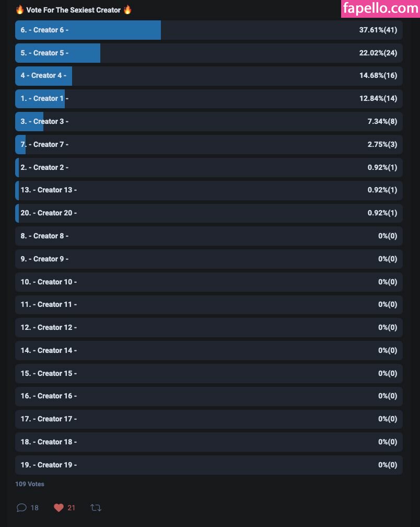This screenshot has height=527, width=420.
Task: Click the poll title Vote For The Sexiest Creator
Action: tap(74, 10)
